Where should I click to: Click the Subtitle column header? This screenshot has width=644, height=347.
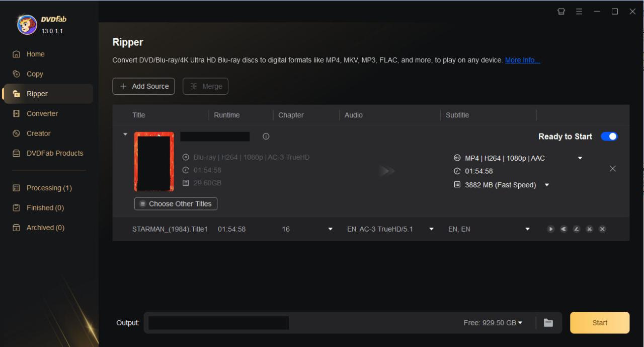457,115
